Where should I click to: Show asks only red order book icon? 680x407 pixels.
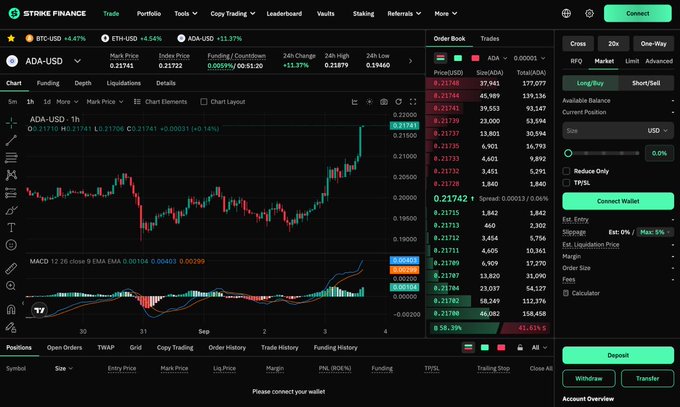coord(475,58)
